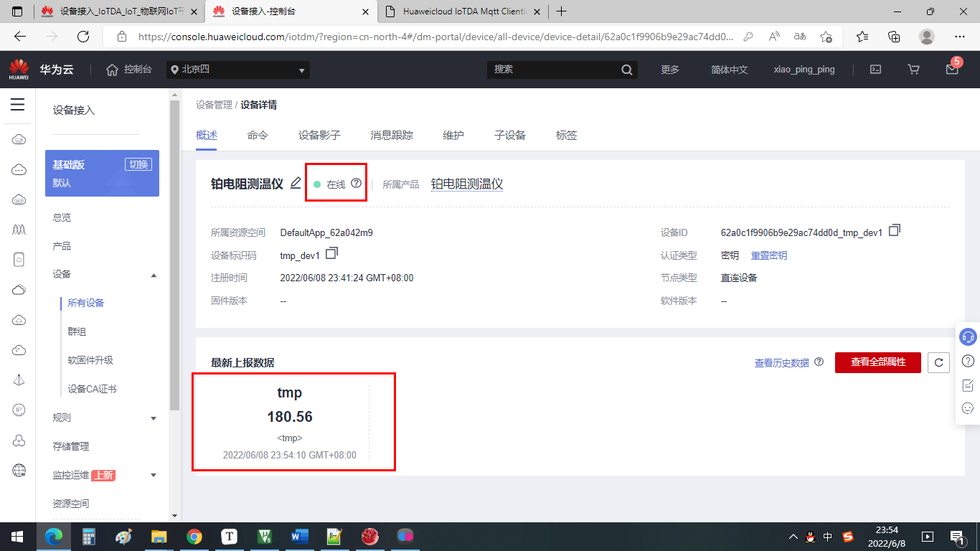
Task: Switch to the 子设备 tab
Action: pos(510,135)
